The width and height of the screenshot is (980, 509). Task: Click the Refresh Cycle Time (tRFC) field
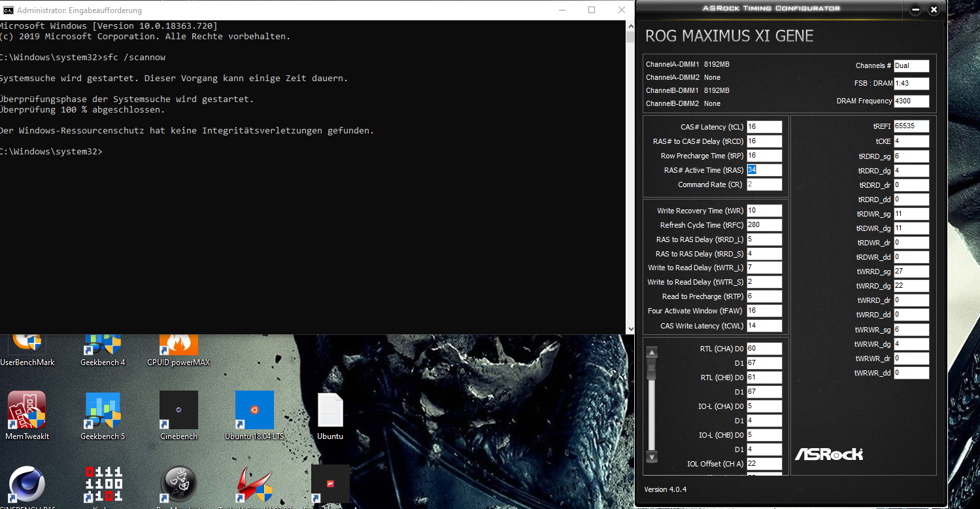764,225
